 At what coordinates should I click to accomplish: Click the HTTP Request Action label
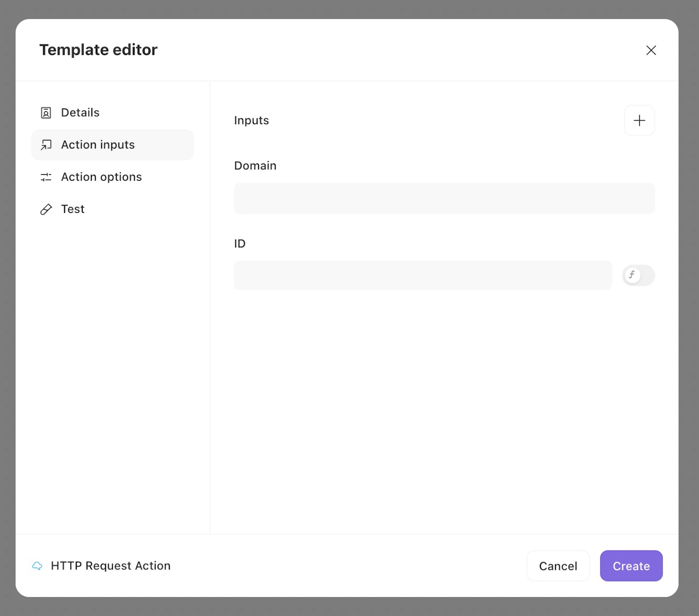111,566
